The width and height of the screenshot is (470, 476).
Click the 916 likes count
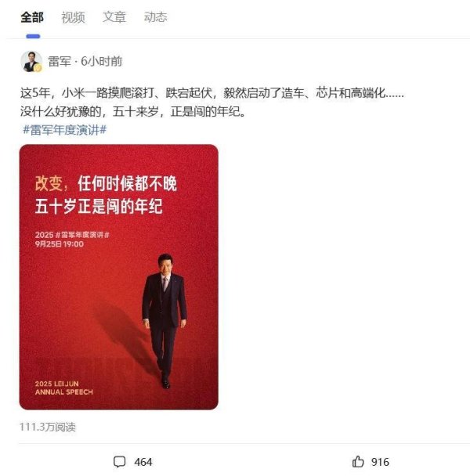380,462
